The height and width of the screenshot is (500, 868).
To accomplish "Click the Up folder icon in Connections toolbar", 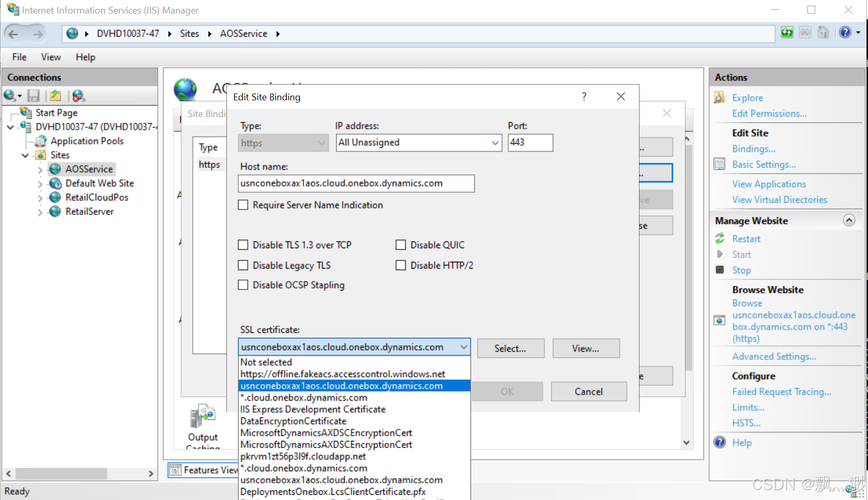I will 55,96.
